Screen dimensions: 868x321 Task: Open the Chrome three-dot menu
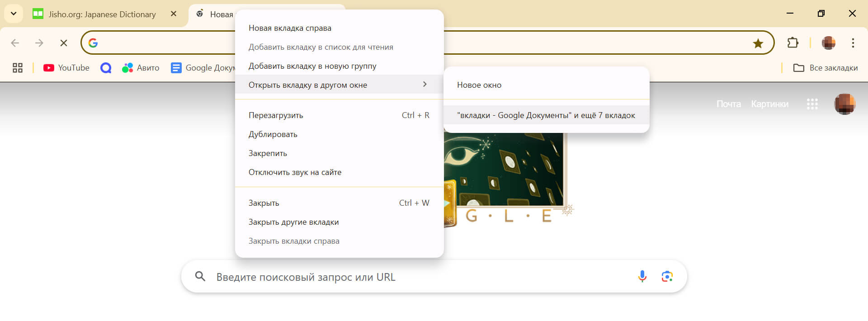[x=853, y=43]
